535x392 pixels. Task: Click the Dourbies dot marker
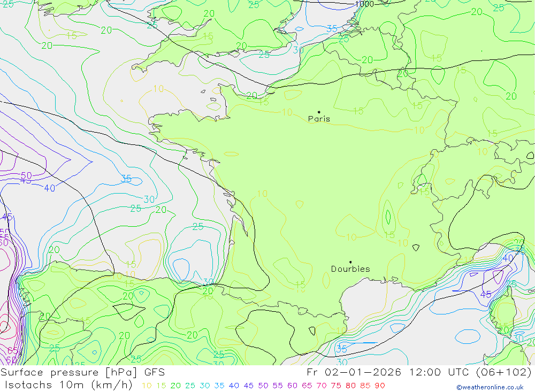point(350,262)
